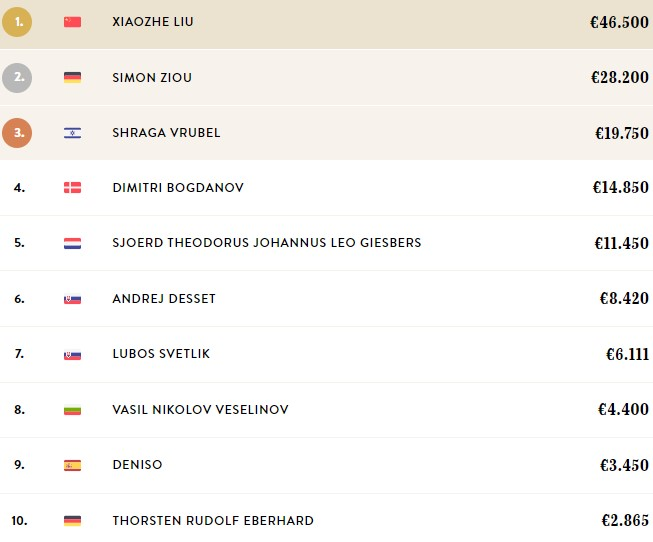Click China flag next to Xiaozhe Liu

point(72,22)
